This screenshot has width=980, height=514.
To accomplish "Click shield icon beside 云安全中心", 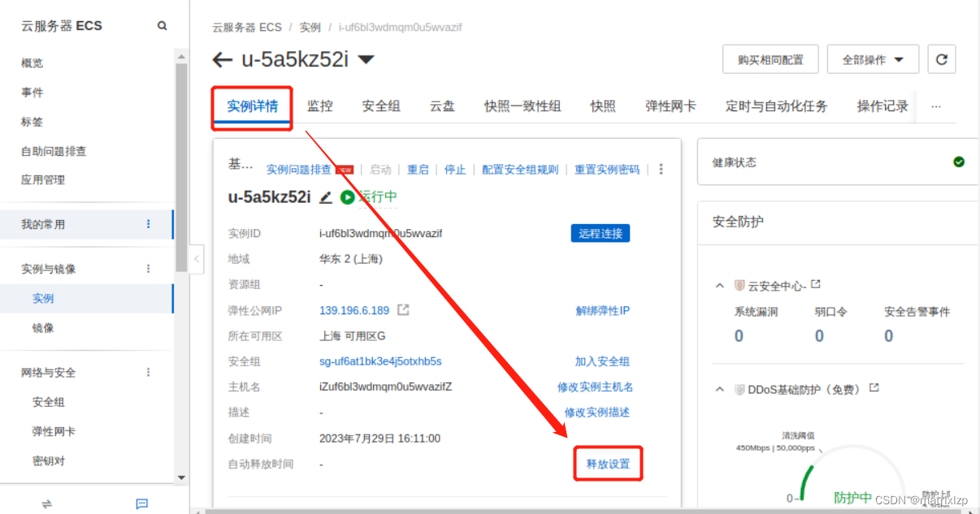I will [739, 286].
